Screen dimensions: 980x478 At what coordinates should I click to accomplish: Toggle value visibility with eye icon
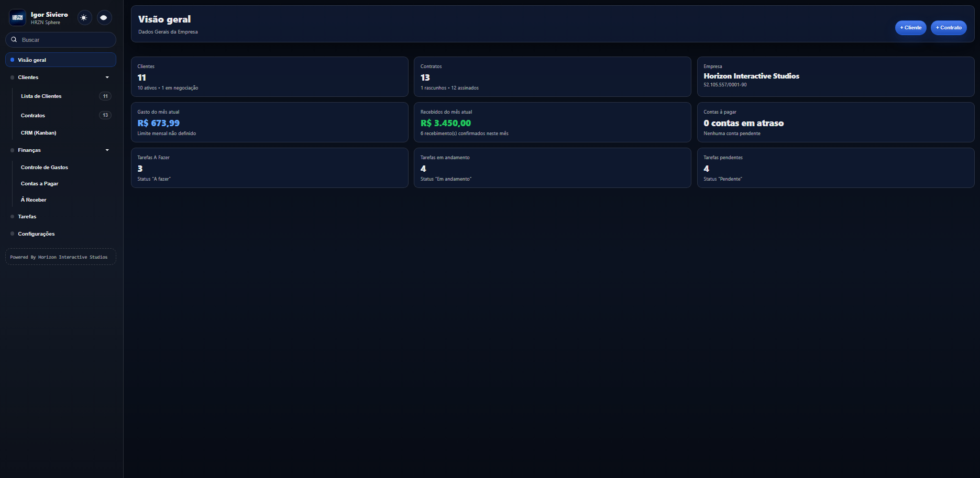(x=104, y=18)
